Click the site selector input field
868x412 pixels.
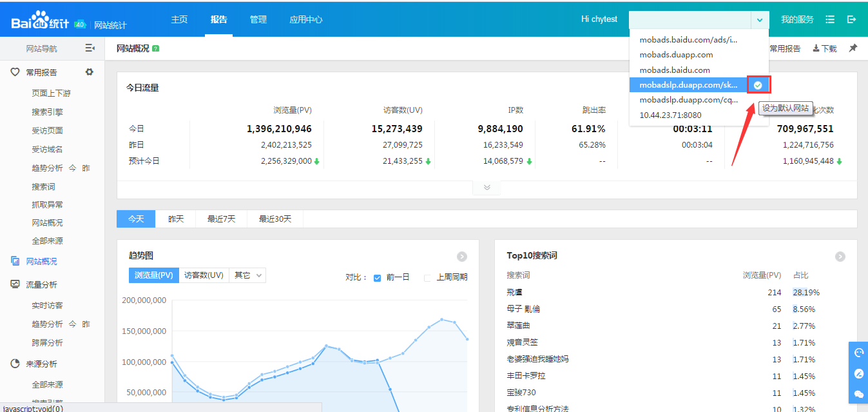point(690,19)
